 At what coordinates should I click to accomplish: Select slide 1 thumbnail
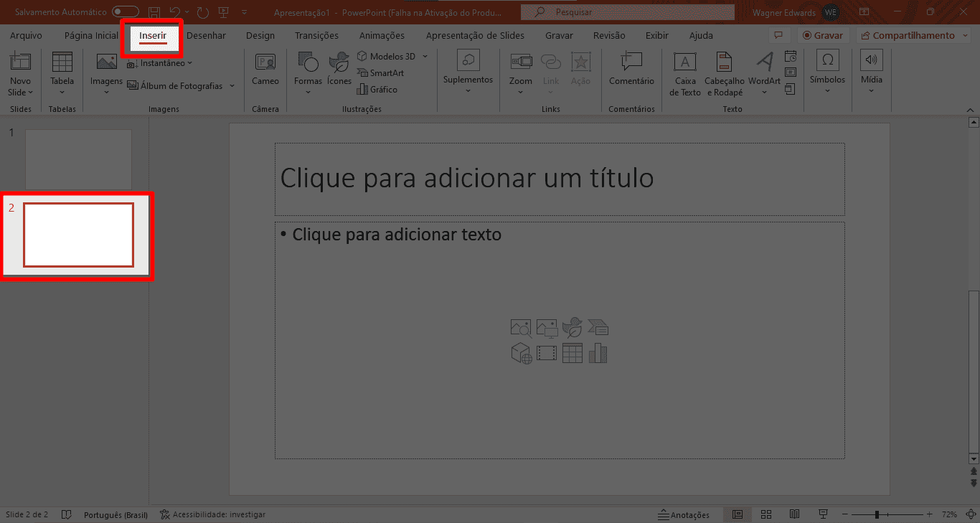[x=78, y=159]
